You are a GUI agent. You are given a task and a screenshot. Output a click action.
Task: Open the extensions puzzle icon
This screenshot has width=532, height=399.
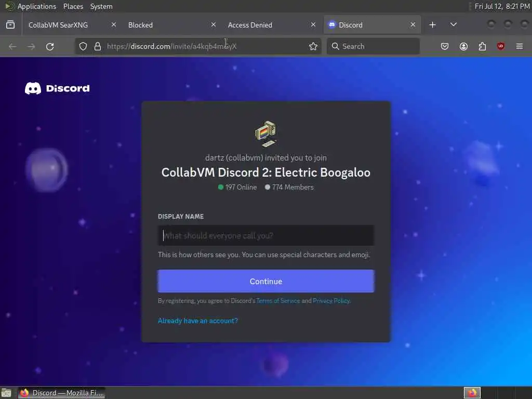482,46
